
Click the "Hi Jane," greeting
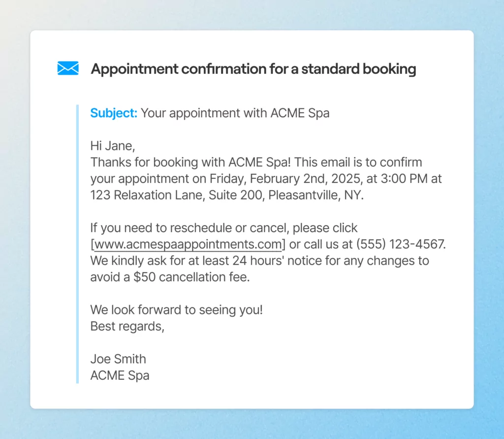112,146
